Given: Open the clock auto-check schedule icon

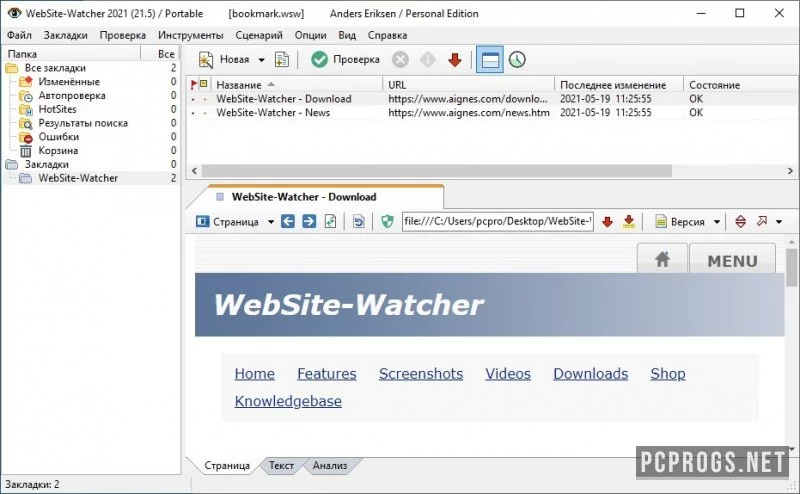Looking at the screenshot, I should point(517,60).
